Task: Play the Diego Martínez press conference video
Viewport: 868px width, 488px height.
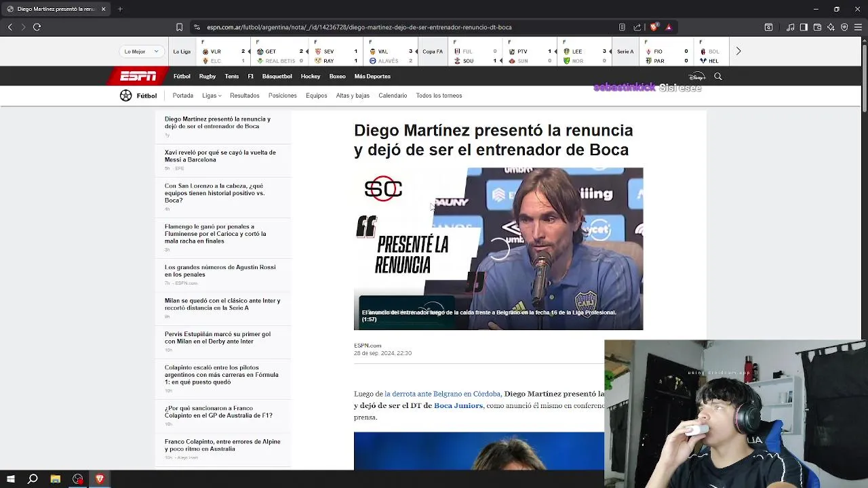Action: point(498,249)
